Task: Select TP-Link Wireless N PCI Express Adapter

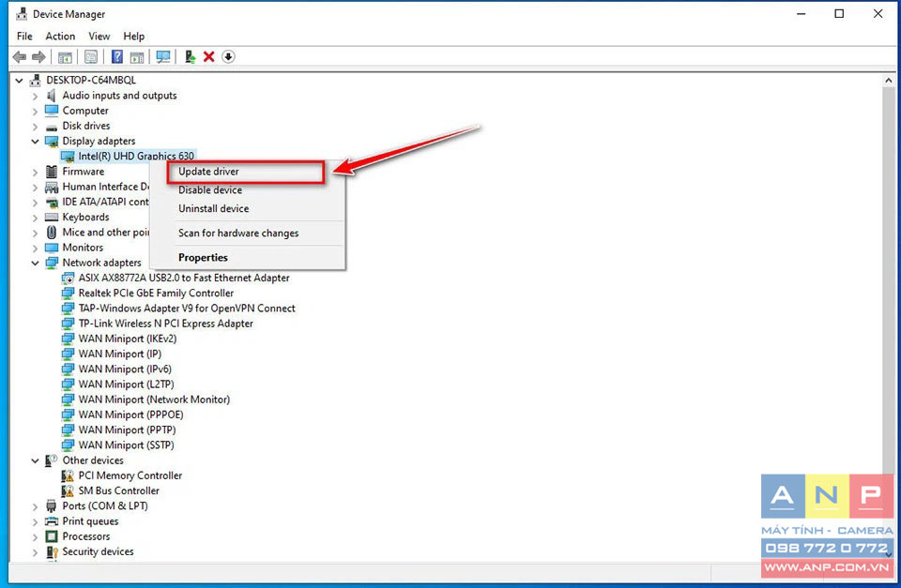Action: pyautogui.click(x=165, y=324)
